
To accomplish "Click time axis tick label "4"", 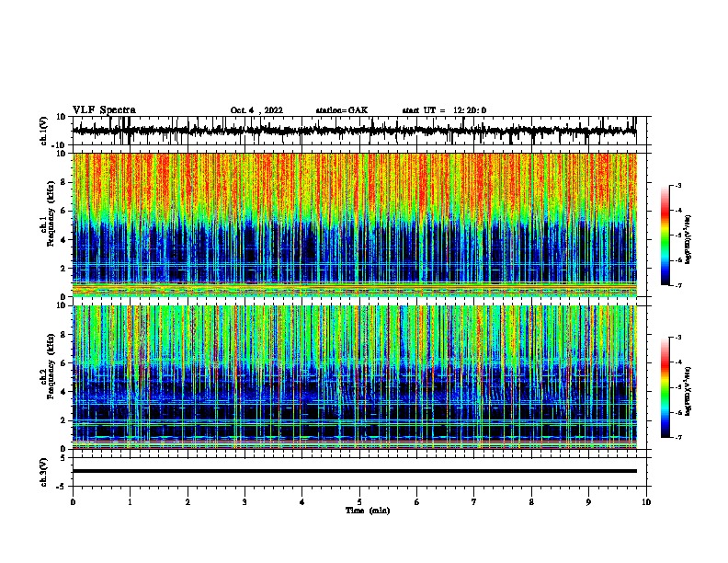I will tap(302, 502).
